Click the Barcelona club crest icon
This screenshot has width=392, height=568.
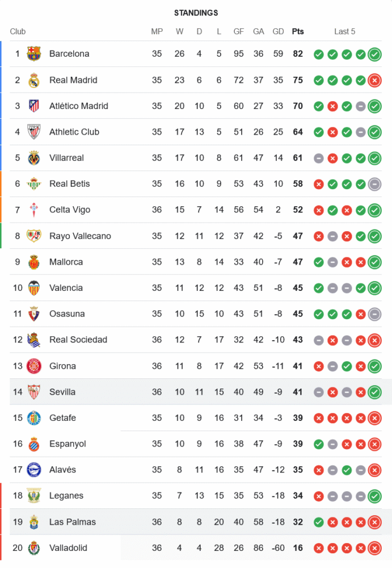click(x=34, y=54)
